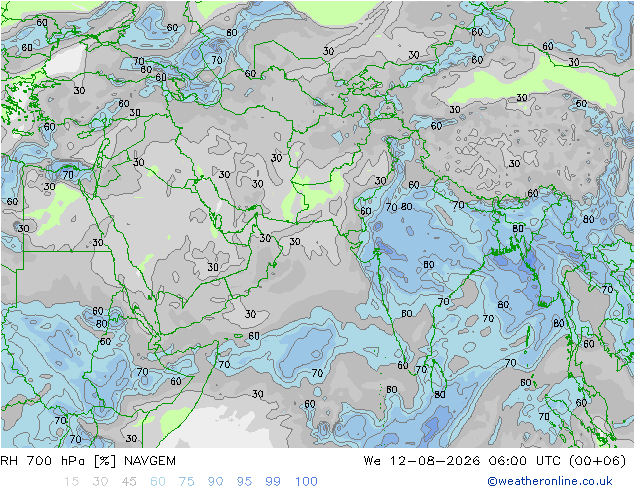Image resolution: width=634 pixels, height=490 pixels.
Task: Select the legend value 90
Action: point(215,482)
